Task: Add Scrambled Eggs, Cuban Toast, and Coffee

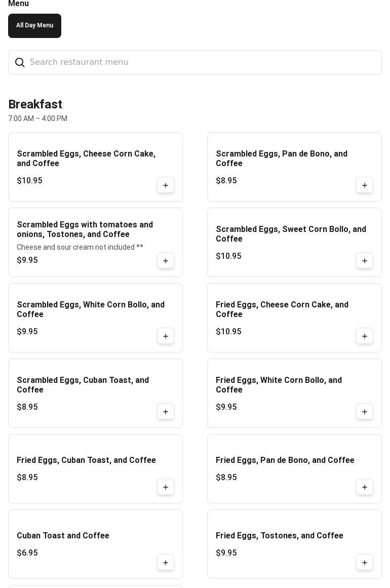Action: click(166, 412)
